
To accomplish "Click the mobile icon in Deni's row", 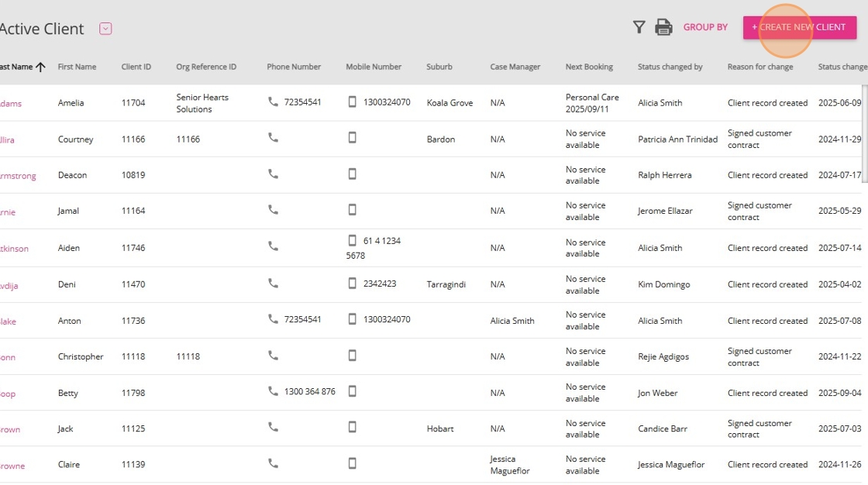I will pyautogui.click(x=352, y=284).
